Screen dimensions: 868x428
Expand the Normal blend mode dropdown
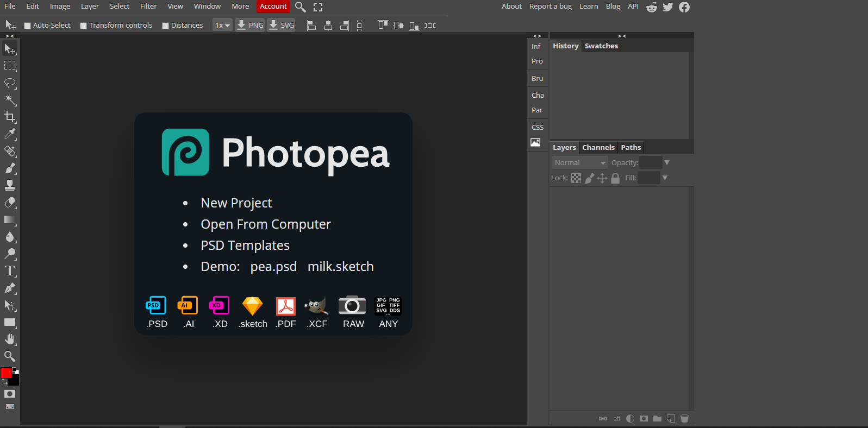tap(580, 162)
